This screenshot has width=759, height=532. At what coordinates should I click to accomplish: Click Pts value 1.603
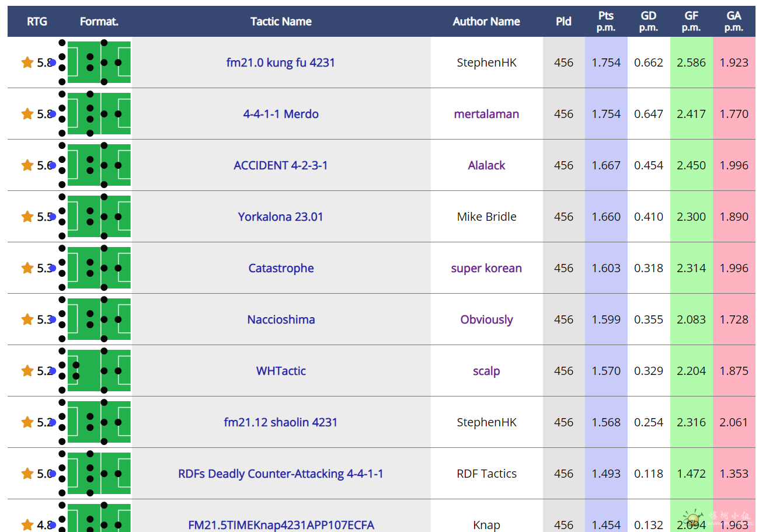click(606, 268)
